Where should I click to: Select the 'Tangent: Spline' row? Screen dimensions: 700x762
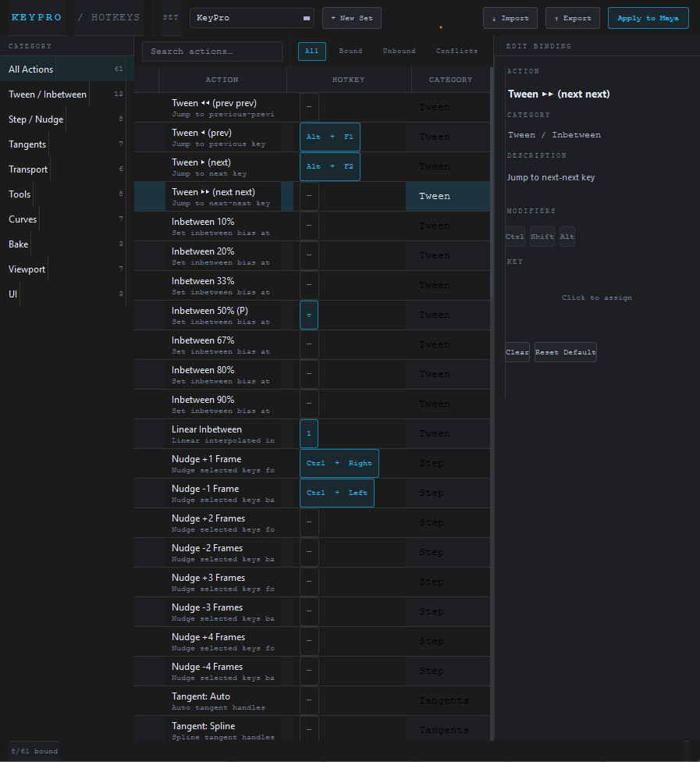pyautogui.click(x=312, y=728)
